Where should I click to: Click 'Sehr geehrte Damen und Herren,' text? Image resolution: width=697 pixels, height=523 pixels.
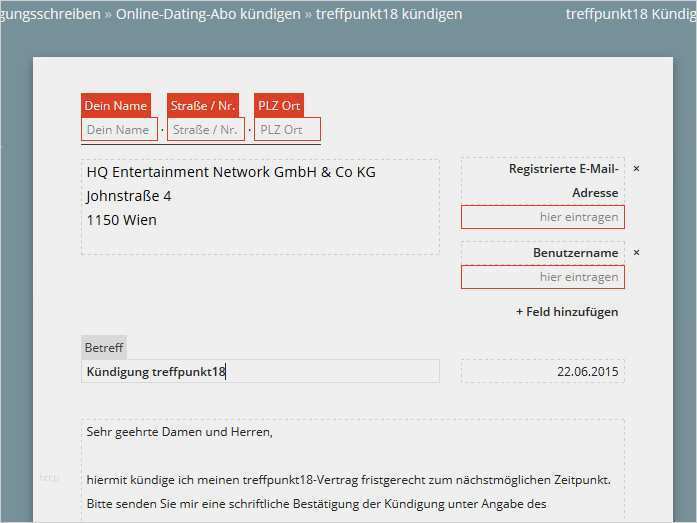pos(180,432)
